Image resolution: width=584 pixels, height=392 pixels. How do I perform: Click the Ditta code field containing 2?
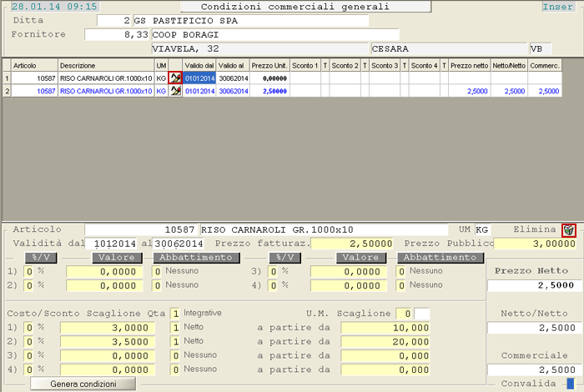tap(114, 21)
